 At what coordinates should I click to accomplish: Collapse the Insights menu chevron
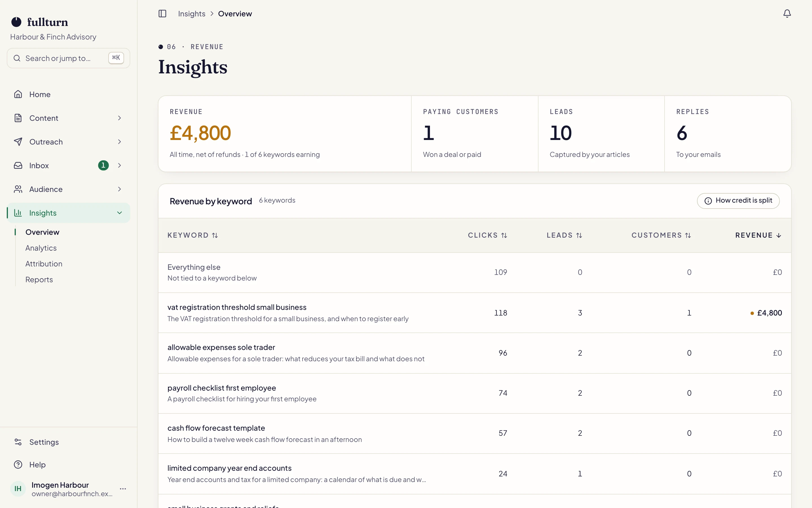click(120, 213)
